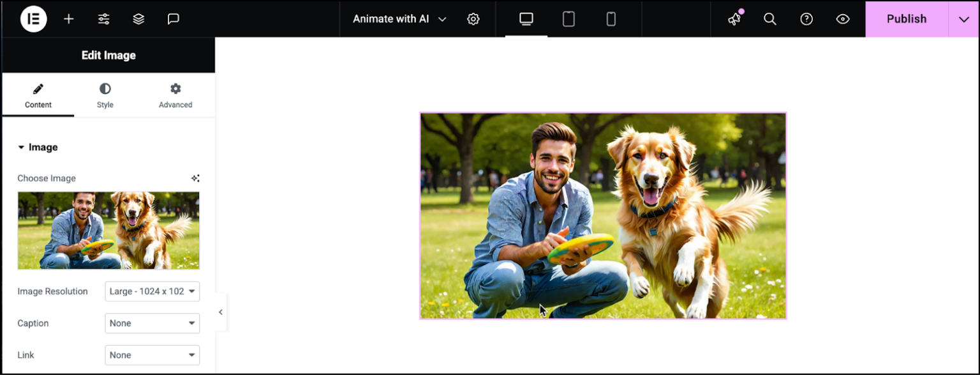Click the AI sparkle next to Choose Image

pyautogui.click(x=195, y=178)
